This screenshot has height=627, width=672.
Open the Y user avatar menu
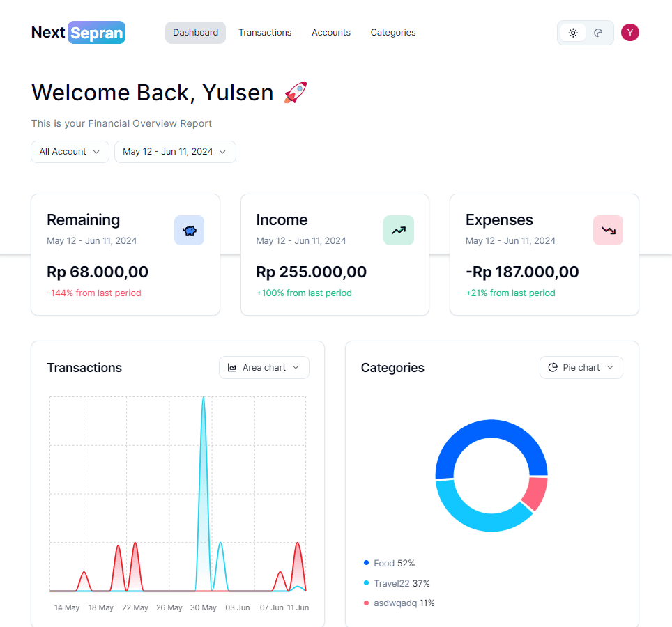[629, 33]
